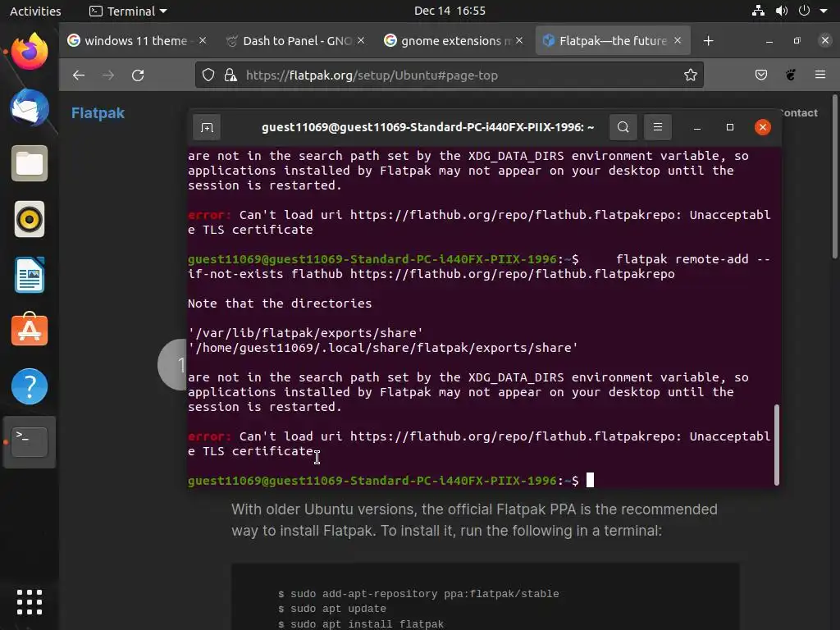The width and height of the screenshot is (840, 630).
Task: Open the volume icon in top bar
Action: 782,11
